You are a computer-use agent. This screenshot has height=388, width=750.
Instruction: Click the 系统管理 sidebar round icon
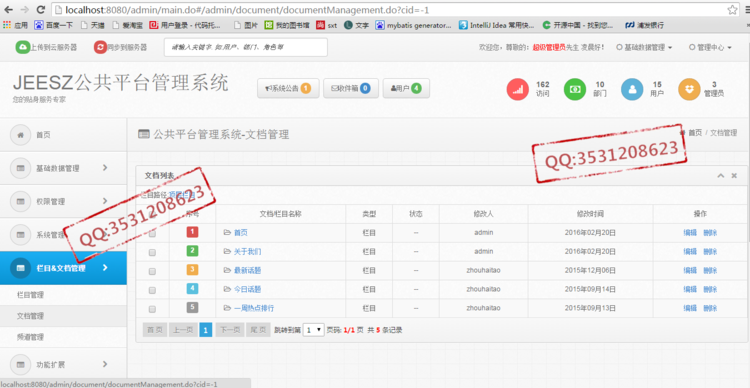21,235
